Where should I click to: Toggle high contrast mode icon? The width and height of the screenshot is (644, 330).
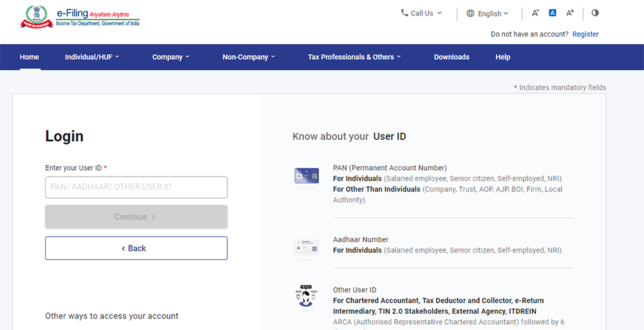(595, 13)
